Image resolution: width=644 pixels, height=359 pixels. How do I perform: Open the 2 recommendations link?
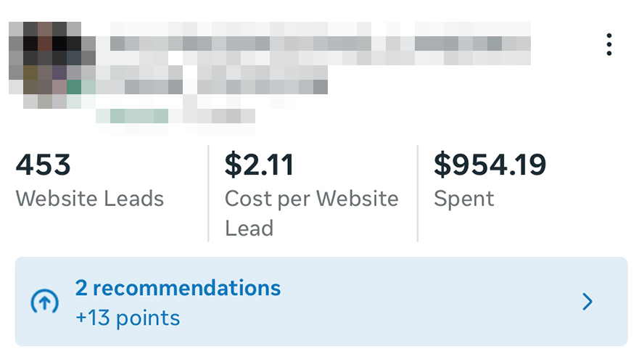click(x=178, y=288)
